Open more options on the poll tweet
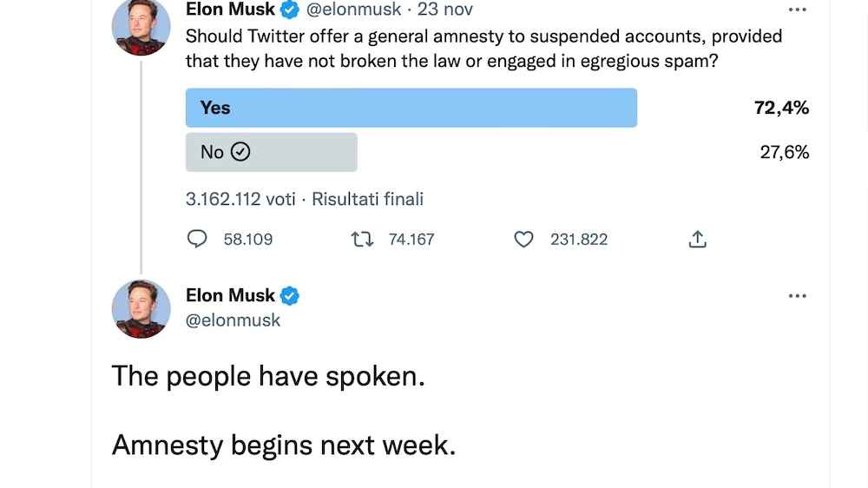The image size is (868, 488). (797, 10)
